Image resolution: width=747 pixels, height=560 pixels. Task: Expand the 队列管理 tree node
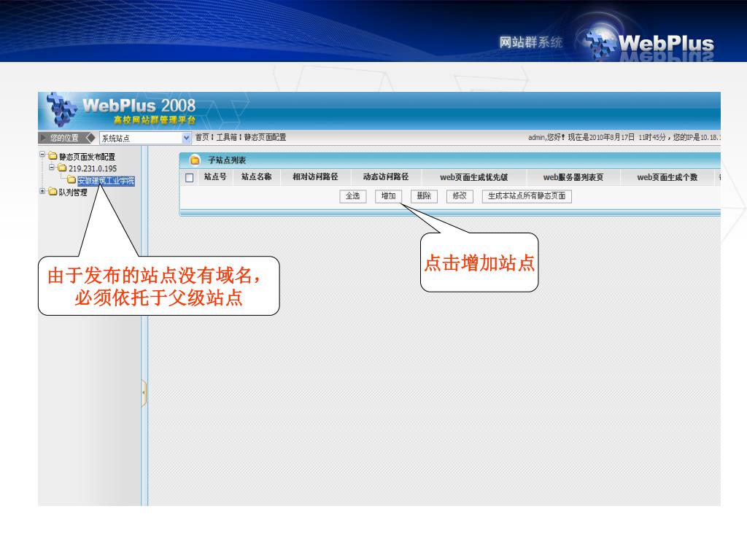(x=42, y=191)
